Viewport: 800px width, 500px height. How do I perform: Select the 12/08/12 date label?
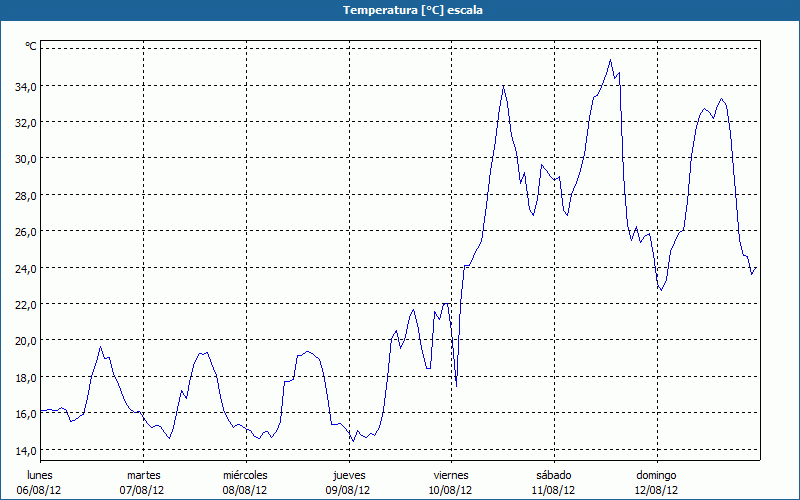[x=656, y=490]
